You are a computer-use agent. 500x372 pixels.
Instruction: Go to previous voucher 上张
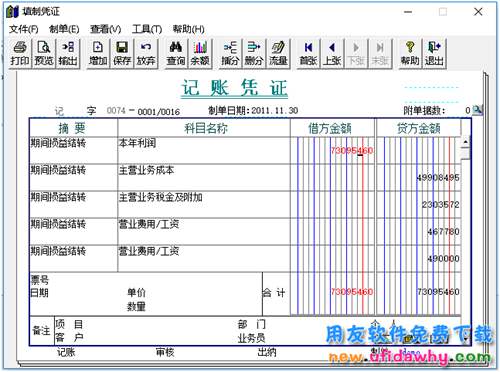[332, 53]
